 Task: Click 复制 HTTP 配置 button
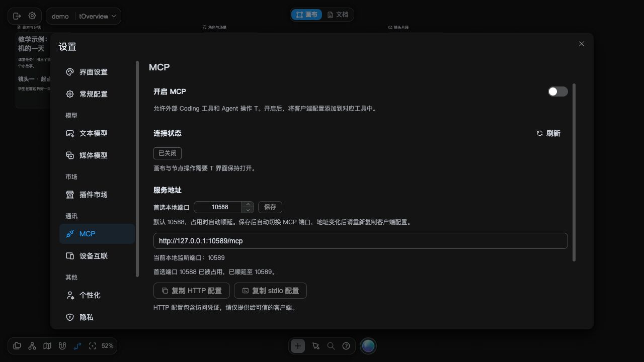coord(191,291)
